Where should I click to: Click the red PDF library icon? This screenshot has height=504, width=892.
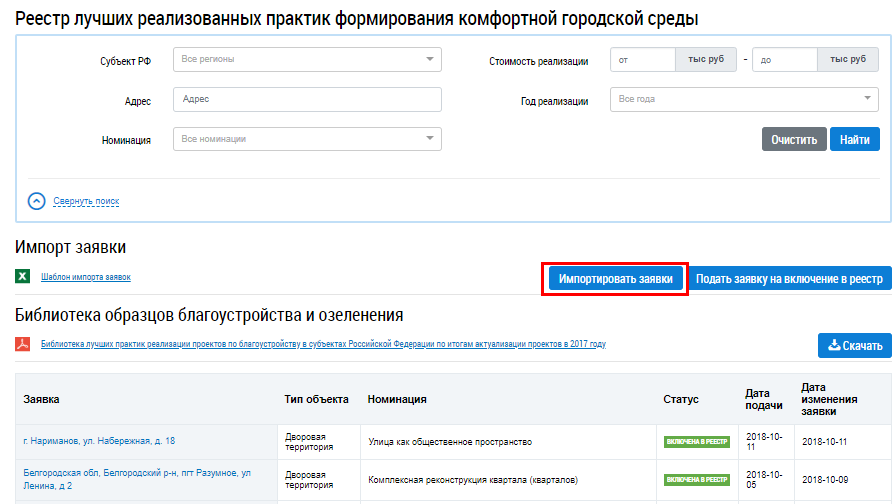[22, 344]
